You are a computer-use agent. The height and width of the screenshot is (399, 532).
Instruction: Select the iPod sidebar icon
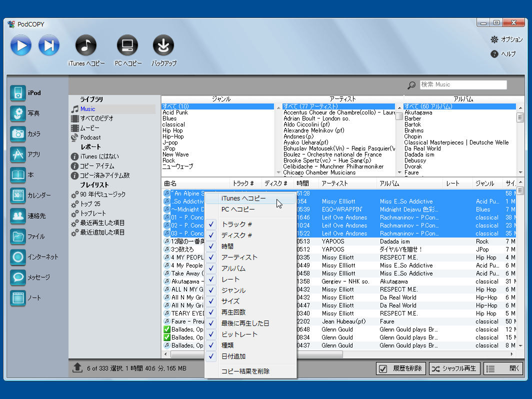tap(18, 93)
